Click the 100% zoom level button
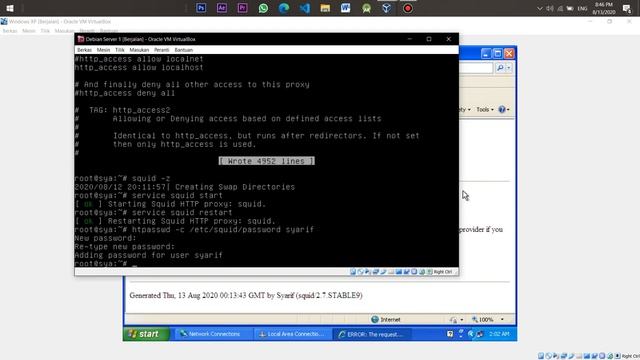The height and width of the screenshot is (360, 640). (x=483, y=320)
